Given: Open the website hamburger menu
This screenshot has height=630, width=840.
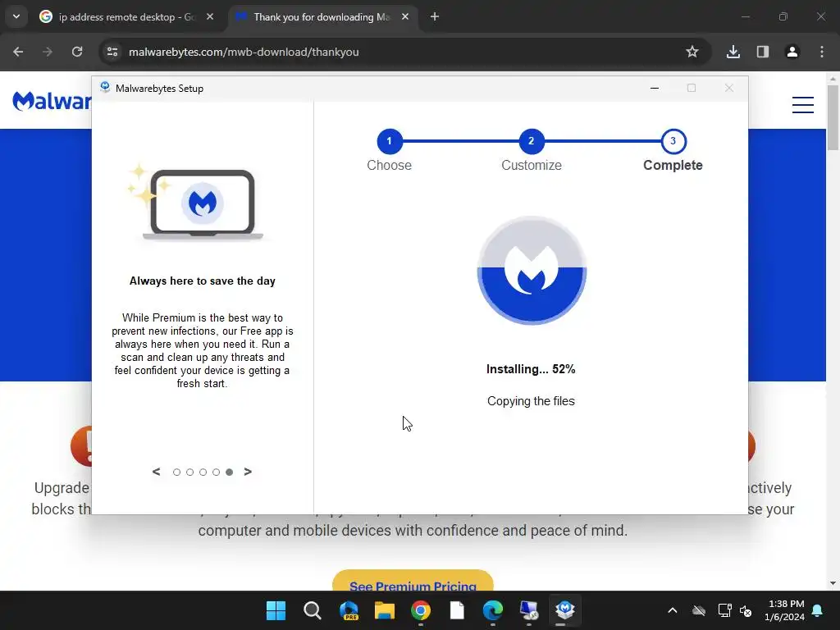Looking at the screenshot, I should click(x=803, y=105).
